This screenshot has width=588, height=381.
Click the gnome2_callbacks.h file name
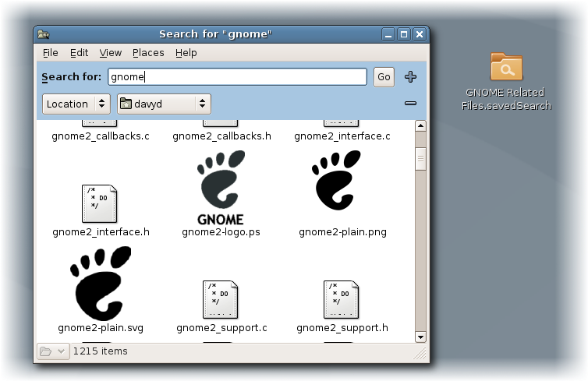click(x=221, y=136)
